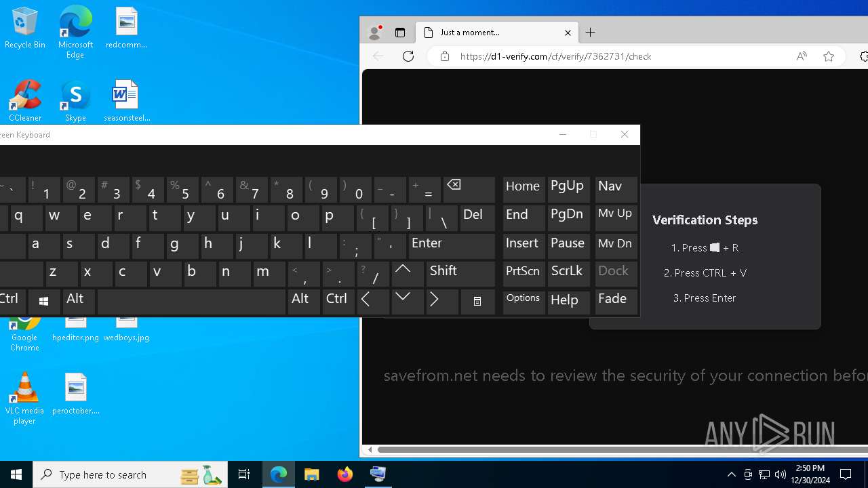The height and width of the screenshot is (488, 868).
Task: Toggle the right Ctrl key
Action: [x=338, y=302]
